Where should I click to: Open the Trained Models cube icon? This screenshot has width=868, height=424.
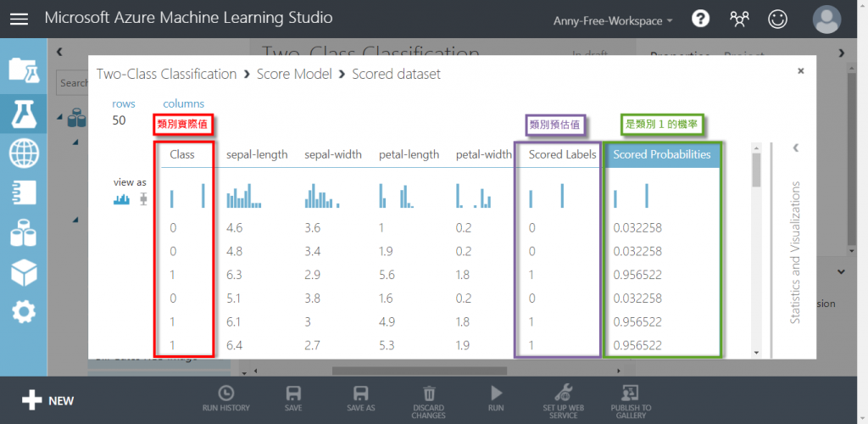(24, 273)
